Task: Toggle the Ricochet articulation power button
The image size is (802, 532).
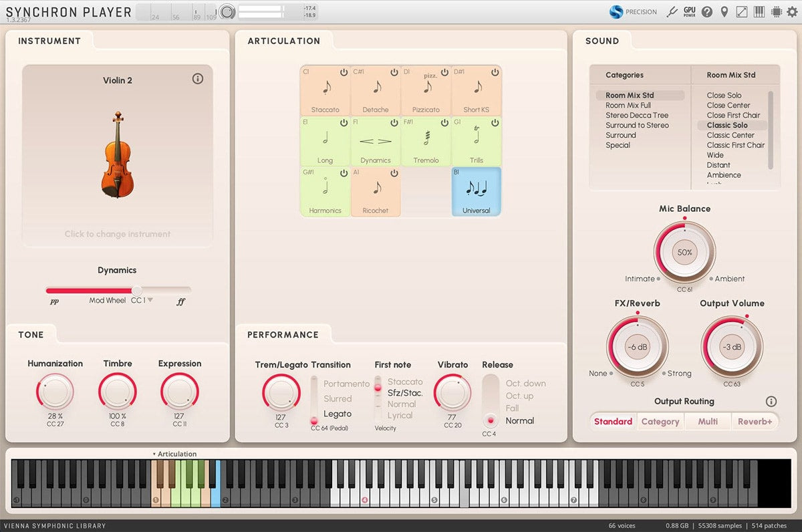Action: point(394,173)
